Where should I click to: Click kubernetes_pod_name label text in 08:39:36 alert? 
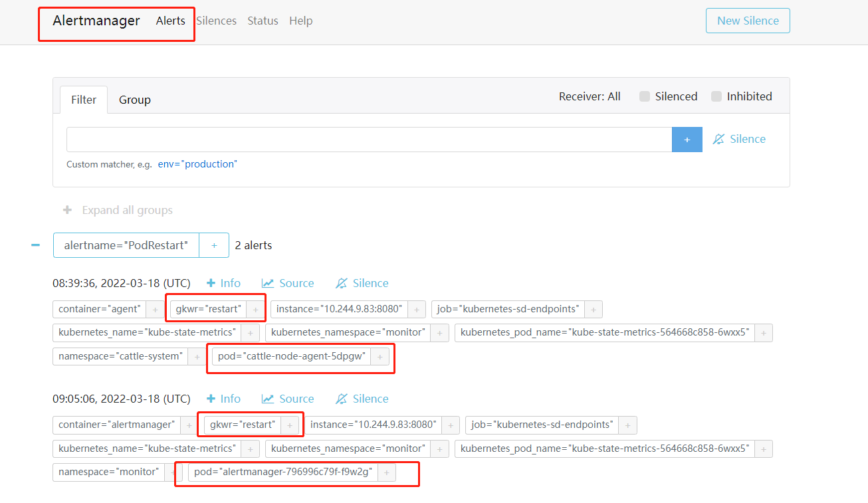pos(605,333)
